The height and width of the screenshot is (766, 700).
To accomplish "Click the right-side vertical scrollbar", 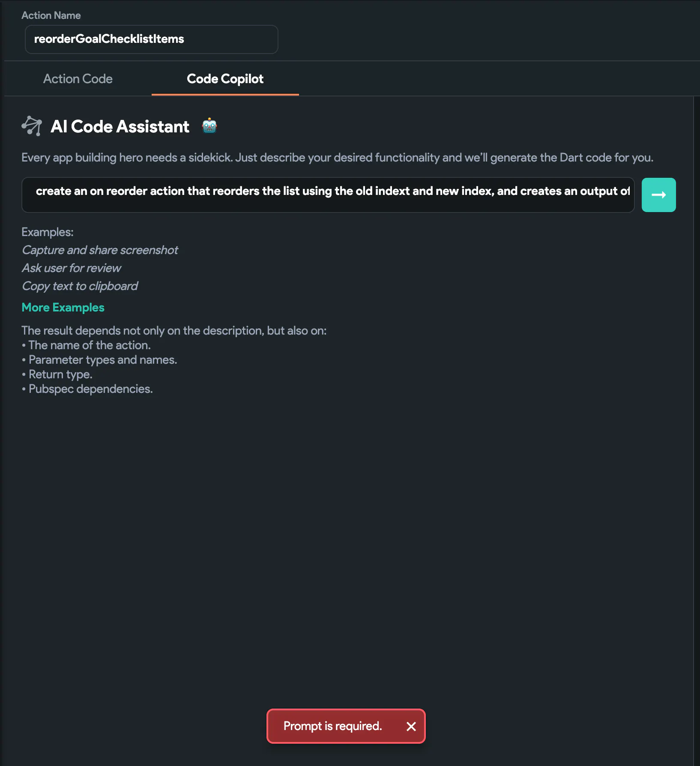I will [696, 386].
